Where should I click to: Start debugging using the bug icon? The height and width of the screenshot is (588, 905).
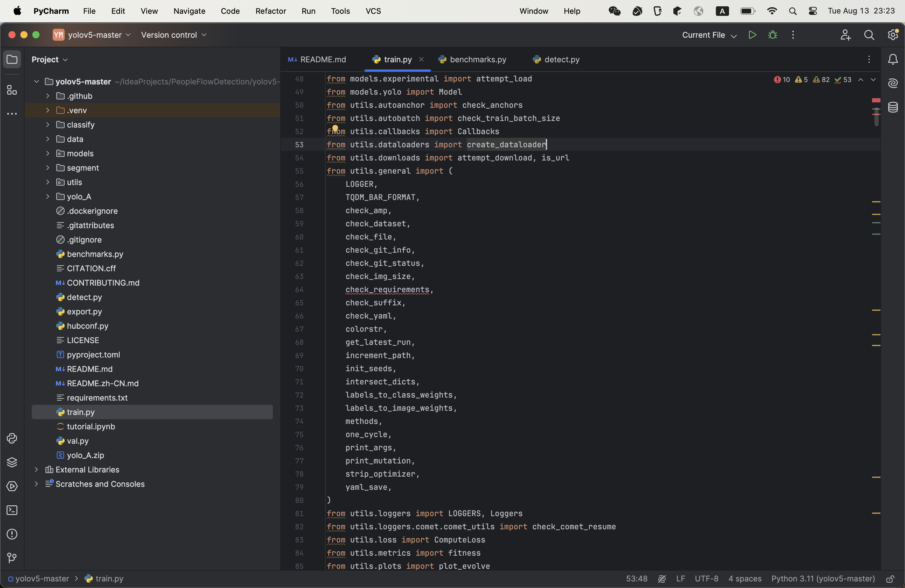[773, 35]
